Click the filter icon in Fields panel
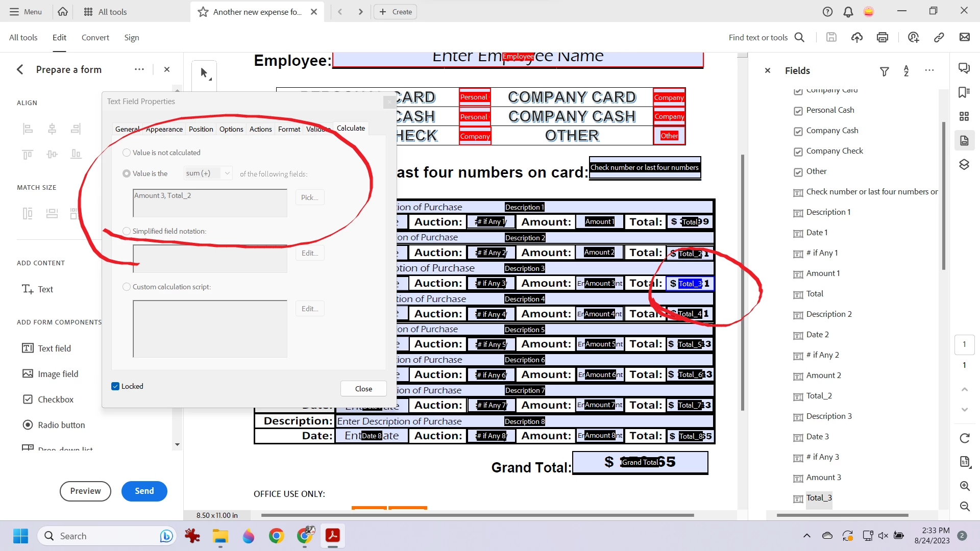 click(884, 71)
